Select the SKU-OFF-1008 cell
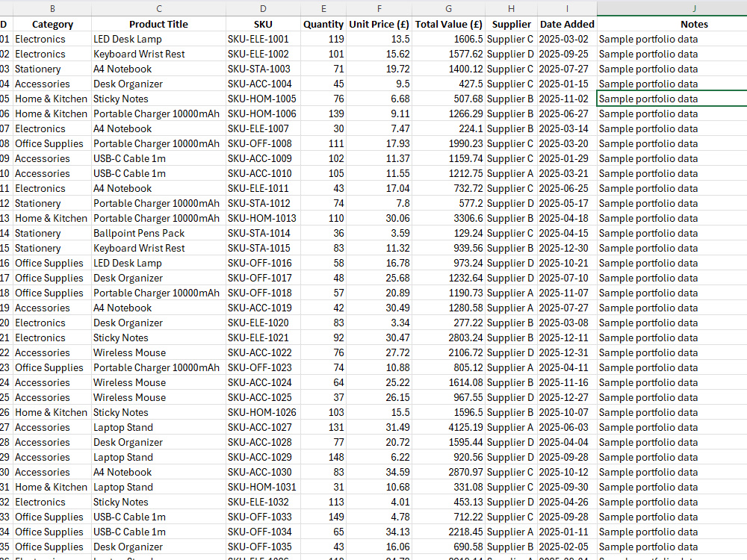Image resolution: width=747 pixels, height=560 pixels. [263, 143]
